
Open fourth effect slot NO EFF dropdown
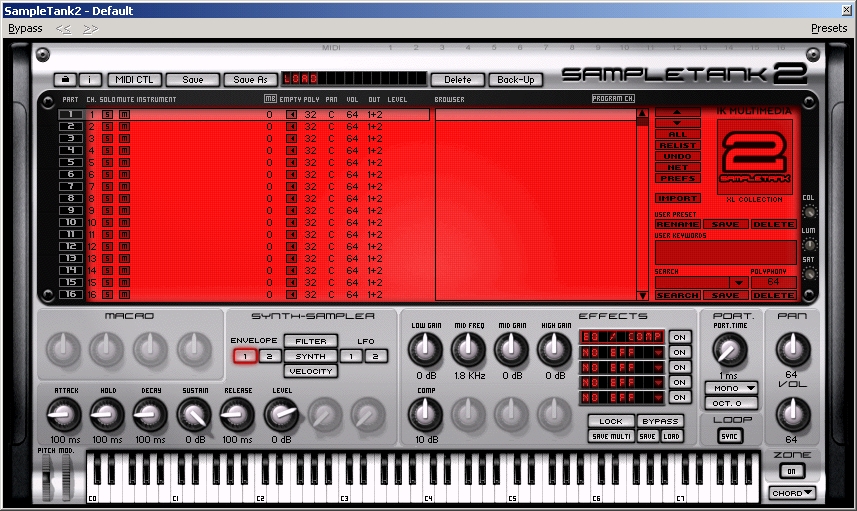point(659,383)
